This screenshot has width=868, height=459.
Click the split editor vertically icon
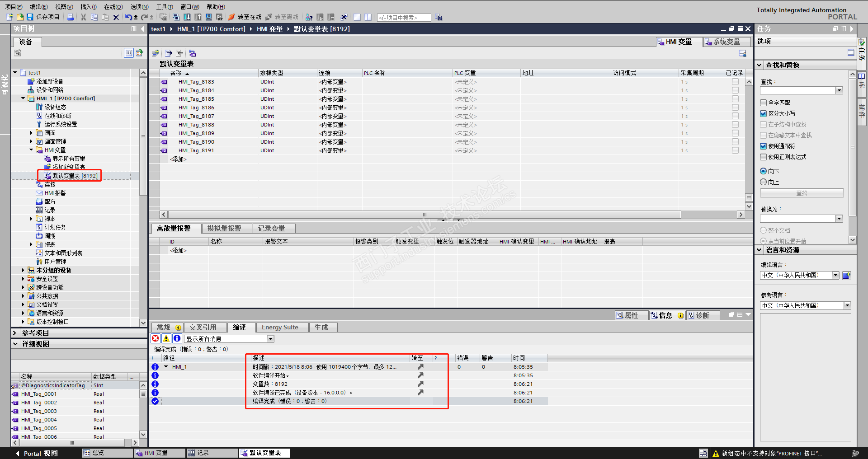(x=368, y=17)
